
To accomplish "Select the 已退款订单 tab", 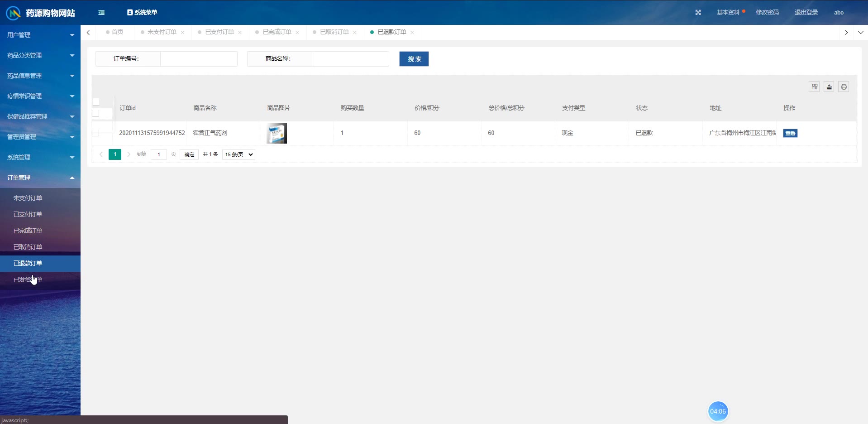I will [391, 32].
